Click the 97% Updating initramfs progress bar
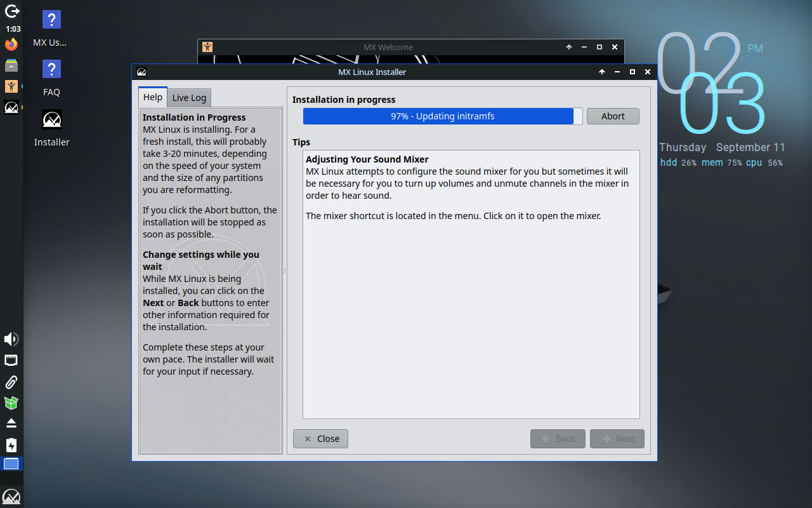 pyautogui.click(x=443, y=116)
